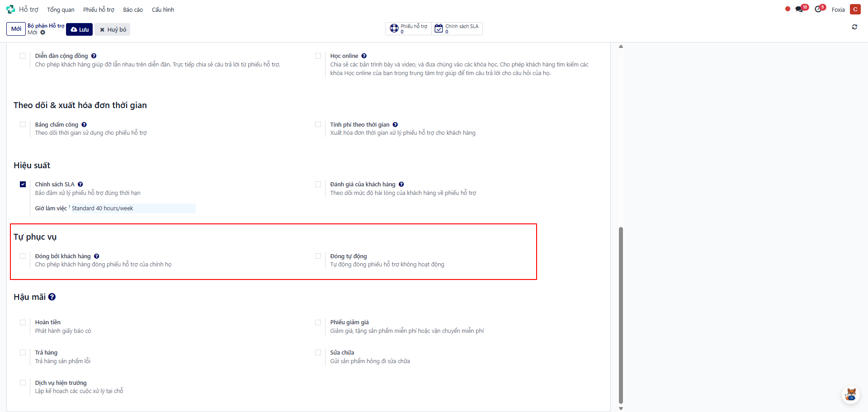The image size is (868, 412).
Task: Click the Huỷ bỏ discard button
Action: click(x=113, y=29)
